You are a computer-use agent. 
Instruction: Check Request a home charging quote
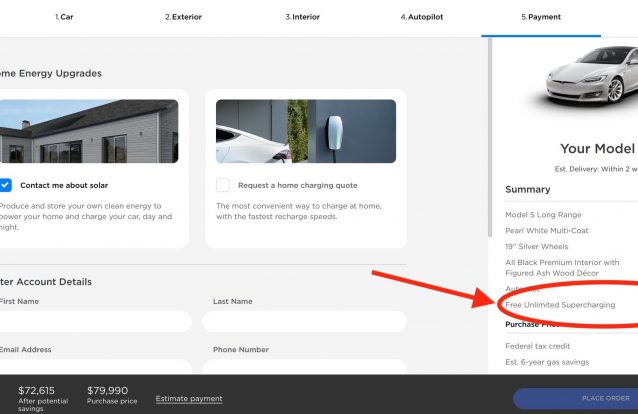click(223, 185)
